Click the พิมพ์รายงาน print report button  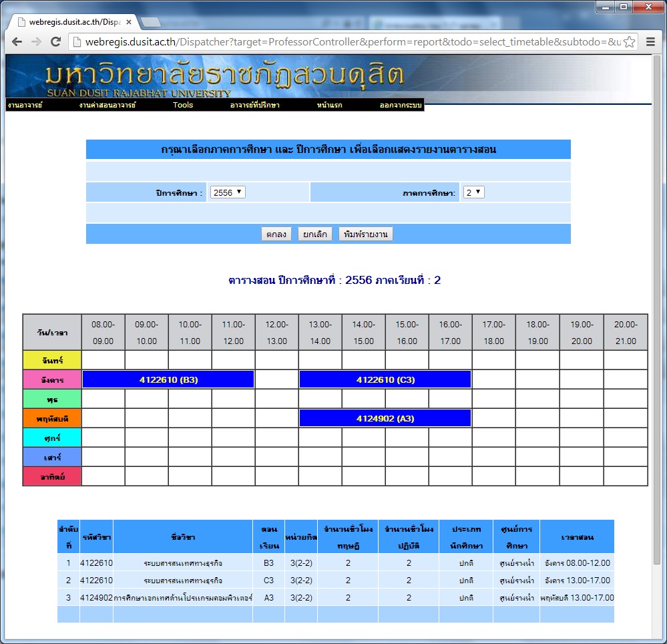pos(365,234)
